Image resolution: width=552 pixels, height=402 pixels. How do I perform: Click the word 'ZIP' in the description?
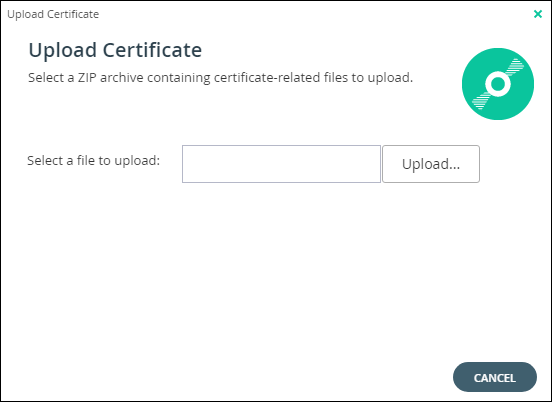tap(87, 77)
